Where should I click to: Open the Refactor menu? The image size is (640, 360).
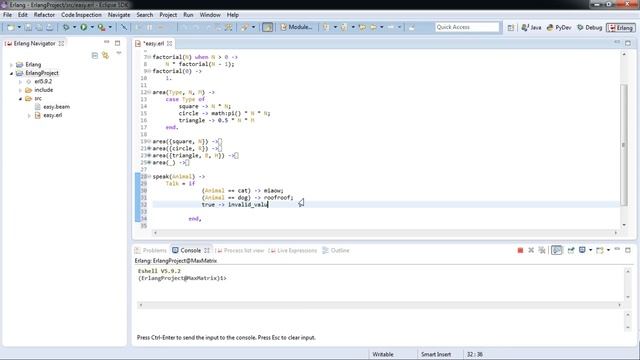(44, 15)
